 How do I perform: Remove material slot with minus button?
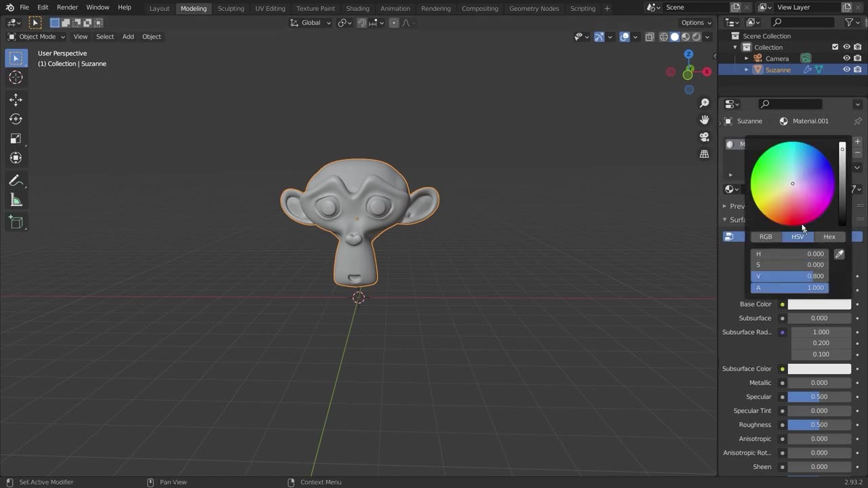coord(857,153)
